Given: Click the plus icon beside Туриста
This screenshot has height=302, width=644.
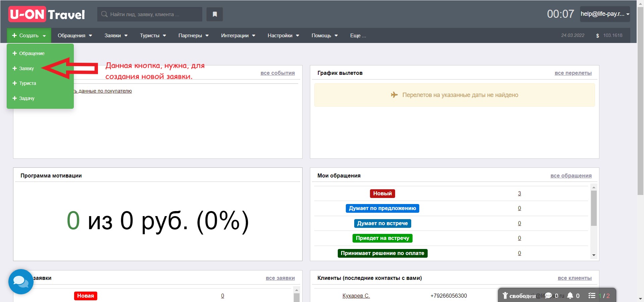Looking at the screenshot, I should 14,83.
